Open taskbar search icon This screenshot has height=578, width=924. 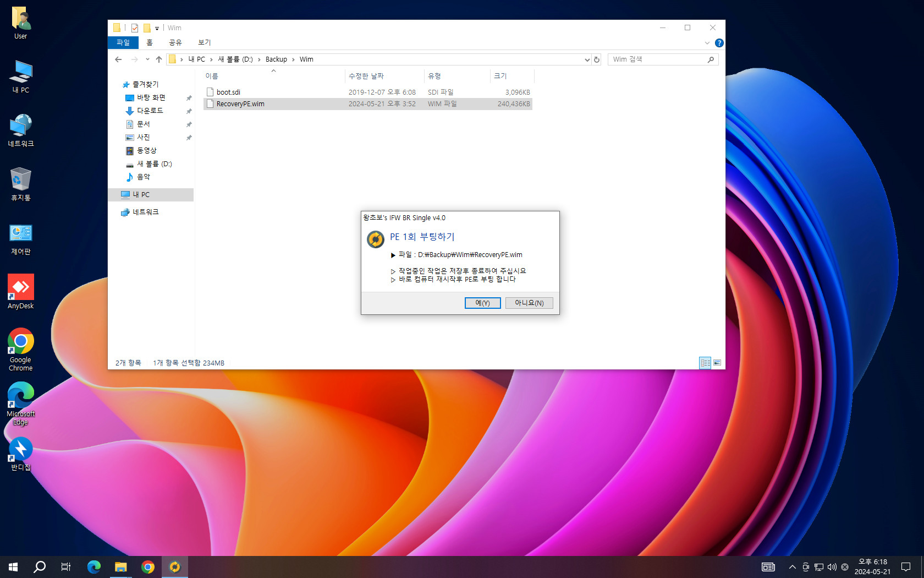coord(40,567)
